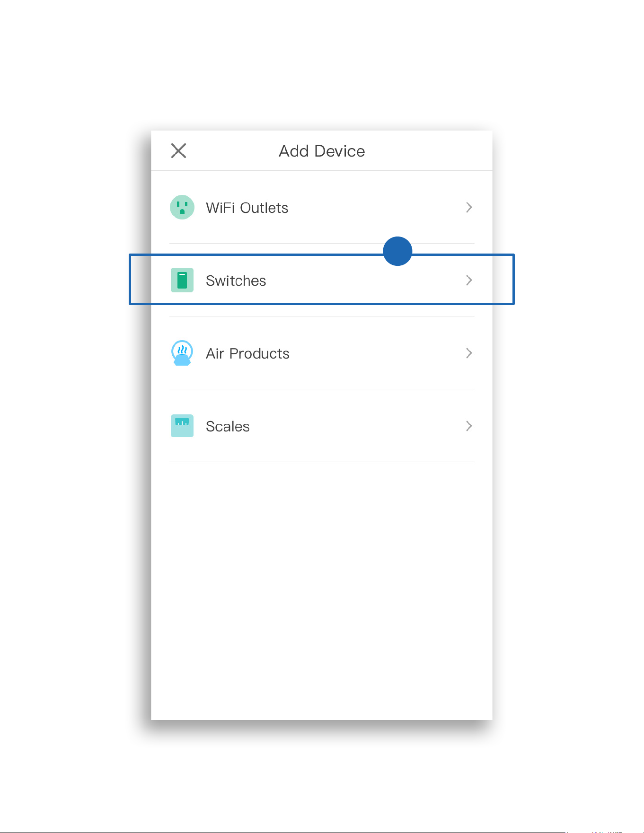Tap the green Switches icon
Screen dimensions: 644x833
point(182,280)
